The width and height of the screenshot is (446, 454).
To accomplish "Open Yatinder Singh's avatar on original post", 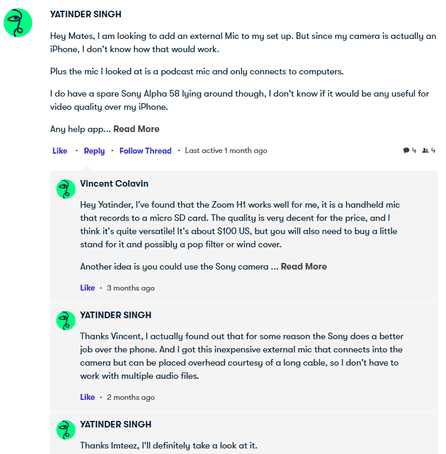I will tap(18, 23).
